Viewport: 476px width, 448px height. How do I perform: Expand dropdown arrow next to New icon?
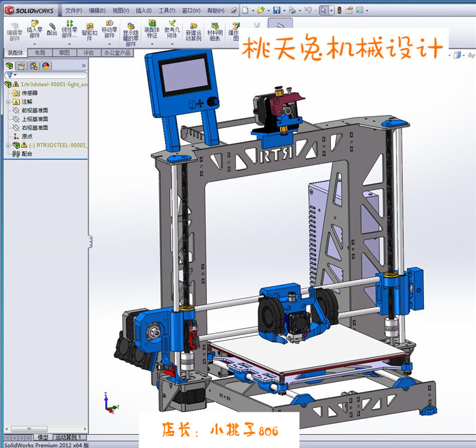pyautogui.click(x=253, y=11)
